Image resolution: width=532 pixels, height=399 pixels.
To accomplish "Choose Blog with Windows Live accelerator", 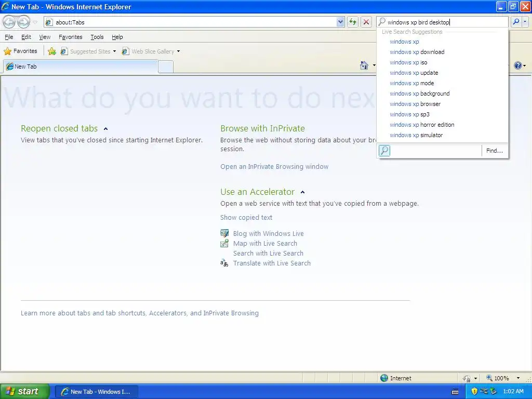I will (x=269, y=233).
